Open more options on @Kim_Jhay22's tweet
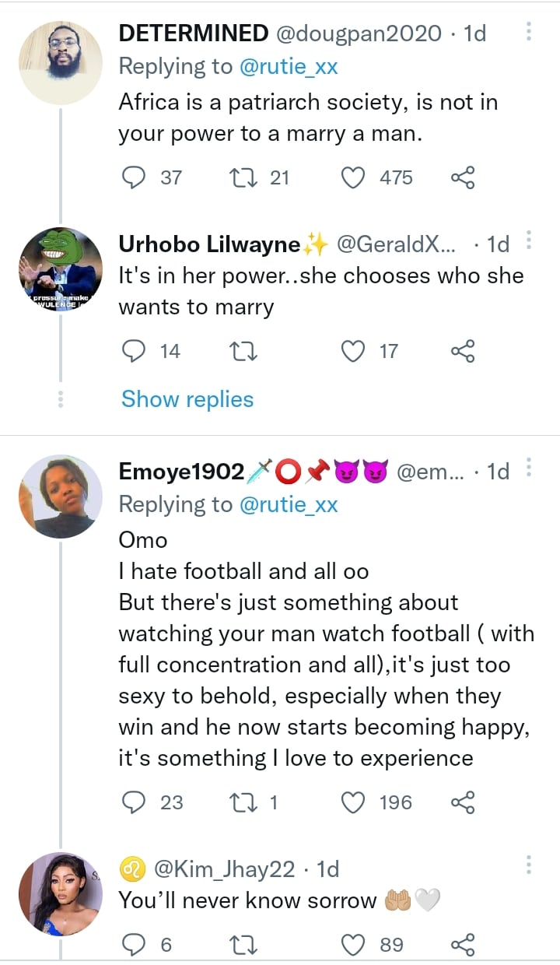Screen dimensions: 560x965 click(x=529, y=865)
